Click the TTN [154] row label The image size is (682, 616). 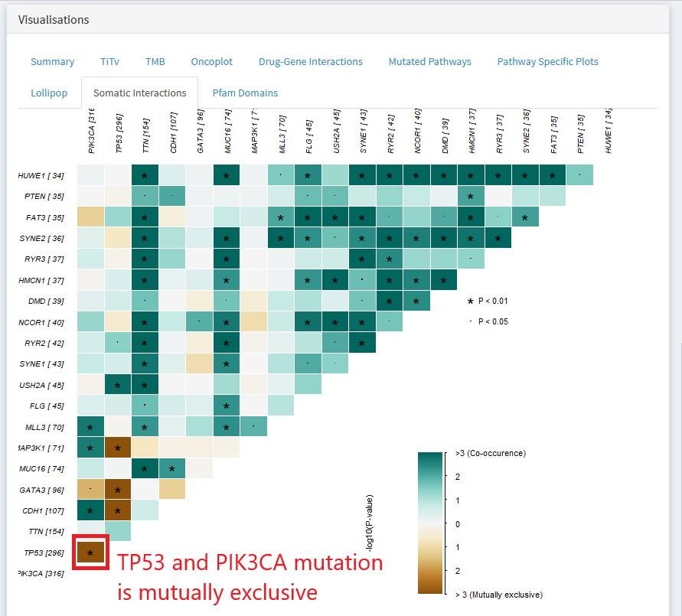[46, 532]
